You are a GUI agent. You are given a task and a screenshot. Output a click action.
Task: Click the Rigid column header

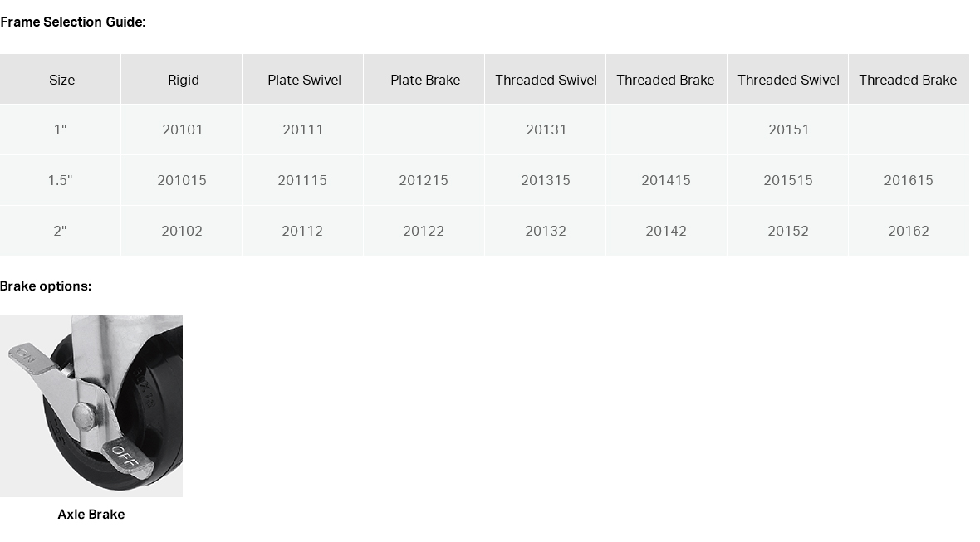coord(183,80)
